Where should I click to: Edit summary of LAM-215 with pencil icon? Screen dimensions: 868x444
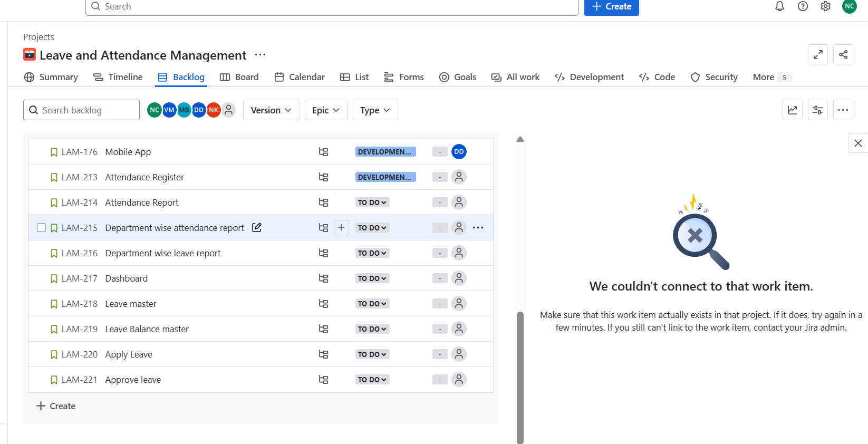257,228
